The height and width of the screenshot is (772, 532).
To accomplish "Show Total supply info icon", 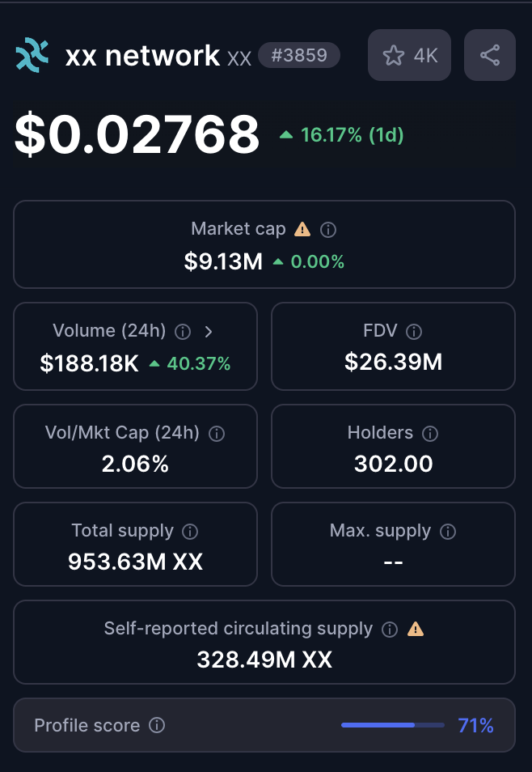I will (x=190, y=532).
